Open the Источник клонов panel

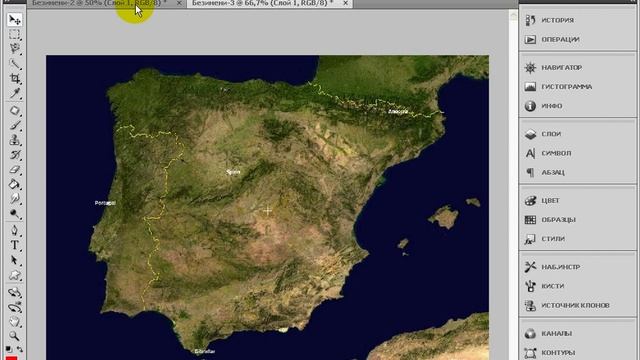pyautogui.click(x=577, y=305)
